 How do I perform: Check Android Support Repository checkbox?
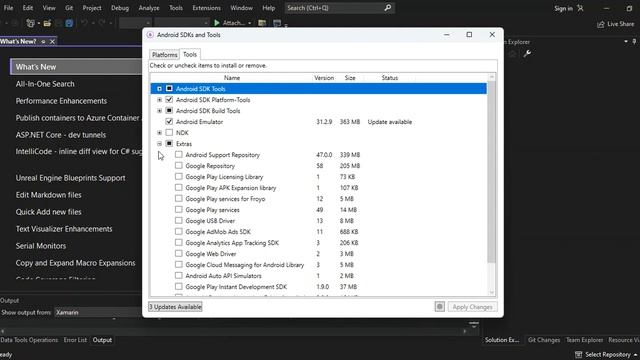pyautogui.click(x=178, y=155)
